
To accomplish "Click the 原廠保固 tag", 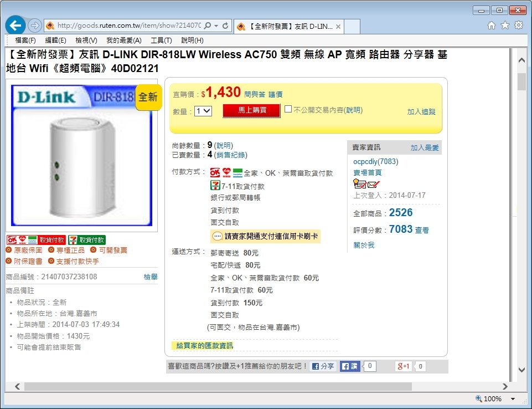I will coord(24,250).
